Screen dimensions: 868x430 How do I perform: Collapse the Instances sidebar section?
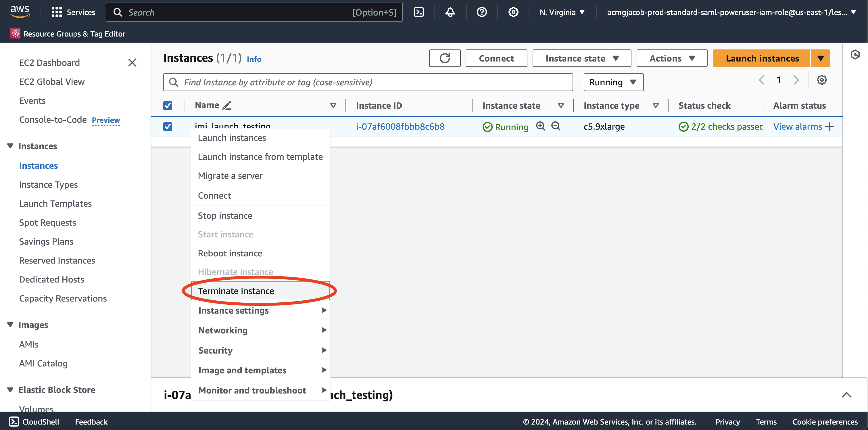pyautogui.click(x=10, y=146)
